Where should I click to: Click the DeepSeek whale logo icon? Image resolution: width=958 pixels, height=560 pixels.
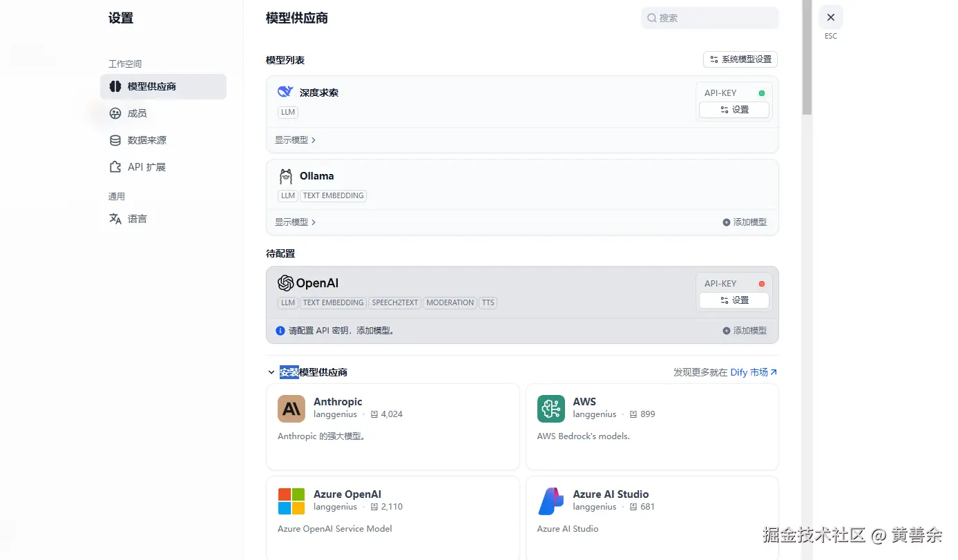pyautogui.click(x=285, y=92)
